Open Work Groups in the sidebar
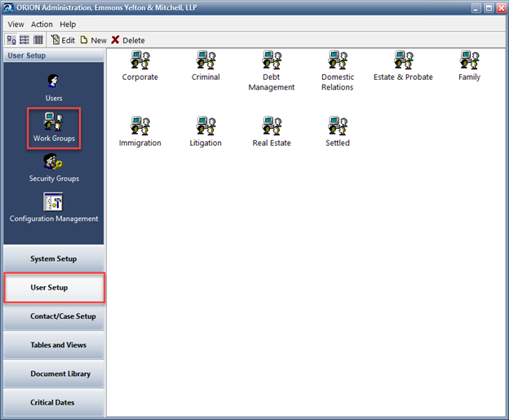This screenshot has width=509, height=420. pos(54,128)
